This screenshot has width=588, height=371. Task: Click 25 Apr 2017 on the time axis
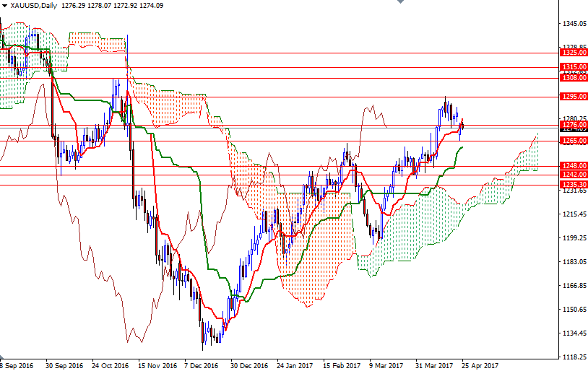[480, 365]
